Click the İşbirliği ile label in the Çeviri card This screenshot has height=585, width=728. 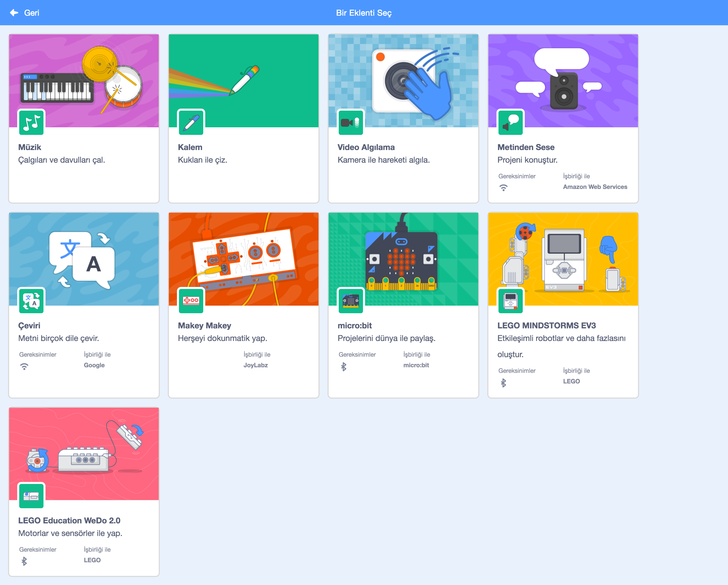[97, 355]
